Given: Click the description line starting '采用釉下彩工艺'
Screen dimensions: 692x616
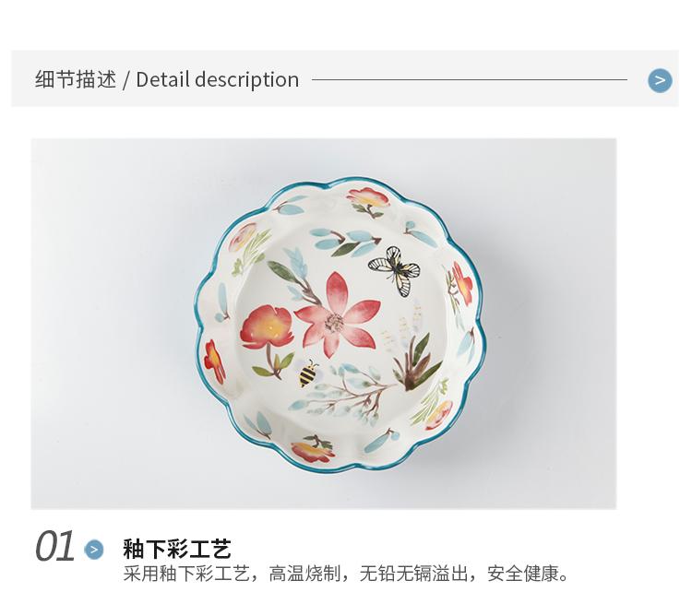Looking at the screenshot, I should click(x=346, y=574).
